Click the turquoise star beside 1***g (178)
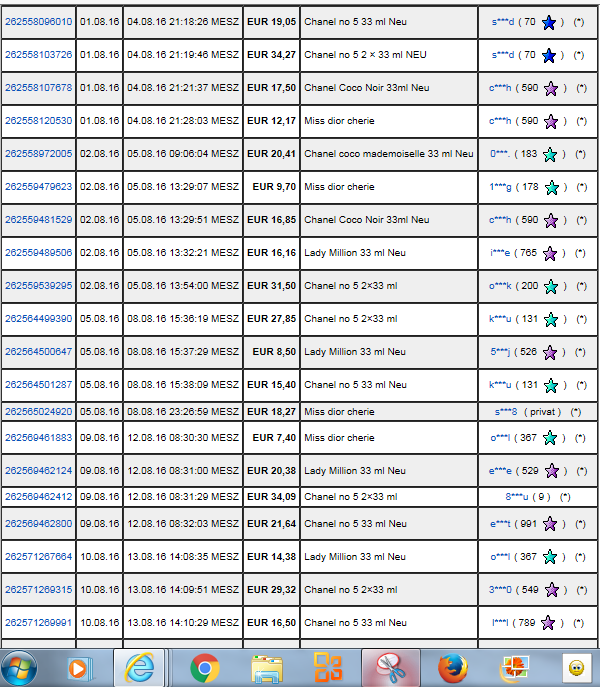This screenshot has width=600, height=687. 551,188
